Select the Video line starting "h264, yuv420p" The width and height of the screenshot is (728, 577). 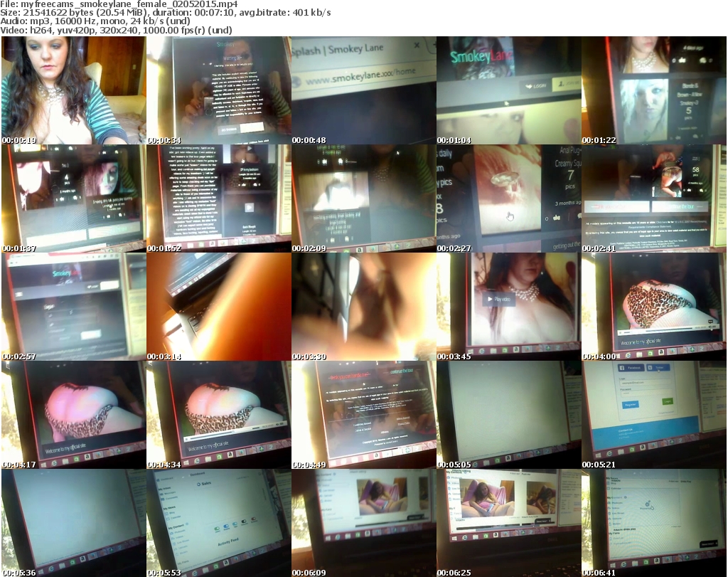coord(131,30)
